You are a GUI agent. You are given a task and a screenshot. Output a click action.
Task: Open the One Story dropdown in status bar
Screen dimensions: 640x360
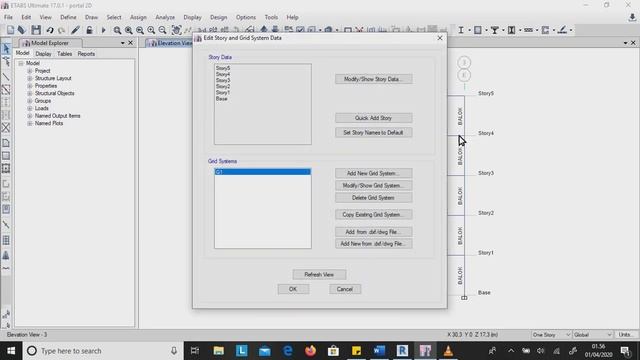click(x=551, y=335)
